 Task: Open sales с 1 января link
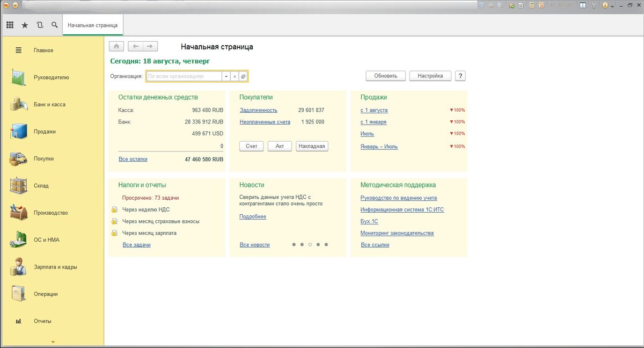(374, 122)
